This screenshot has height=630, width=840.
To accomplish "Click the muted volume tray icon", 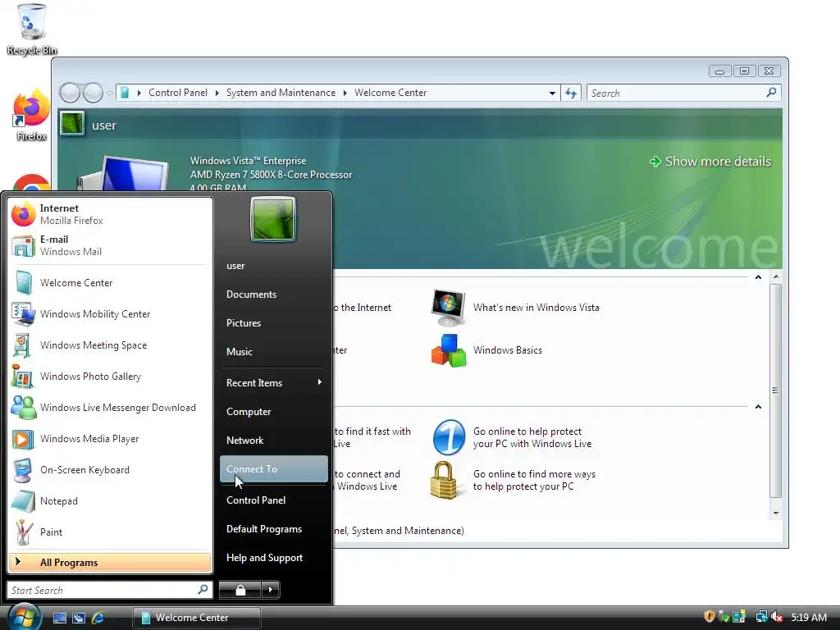I will click(x=777, y=617).
